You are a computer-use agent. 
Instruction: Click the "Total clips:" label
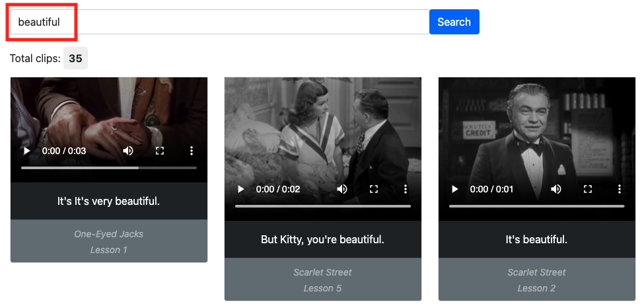click(35, 58)
